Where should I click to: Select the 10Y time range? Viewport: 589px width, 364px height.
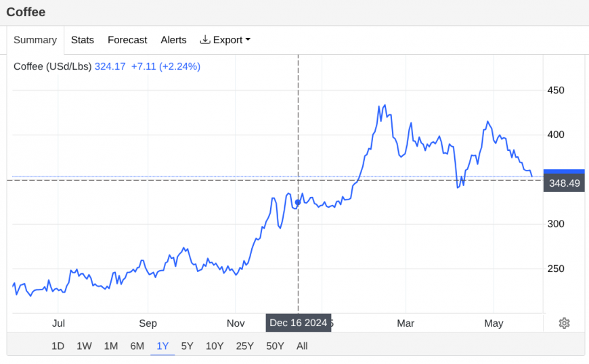point(215,346)
